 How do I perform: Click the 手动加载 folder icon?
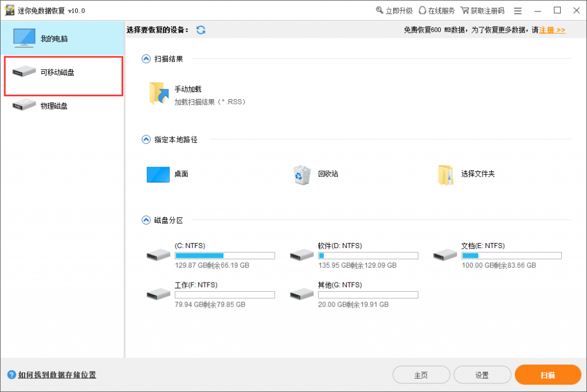point(159,93)
